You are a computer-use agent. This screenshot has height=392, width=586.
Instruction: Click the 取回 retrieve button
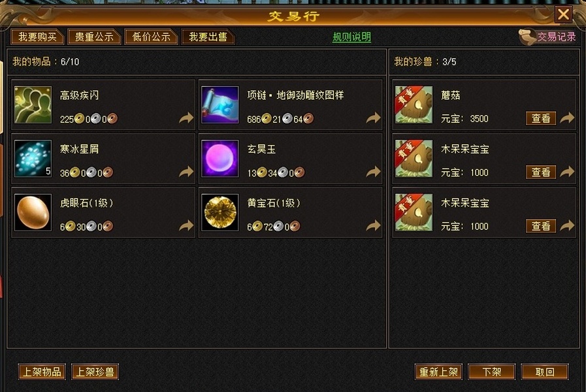tap(545, 372)
